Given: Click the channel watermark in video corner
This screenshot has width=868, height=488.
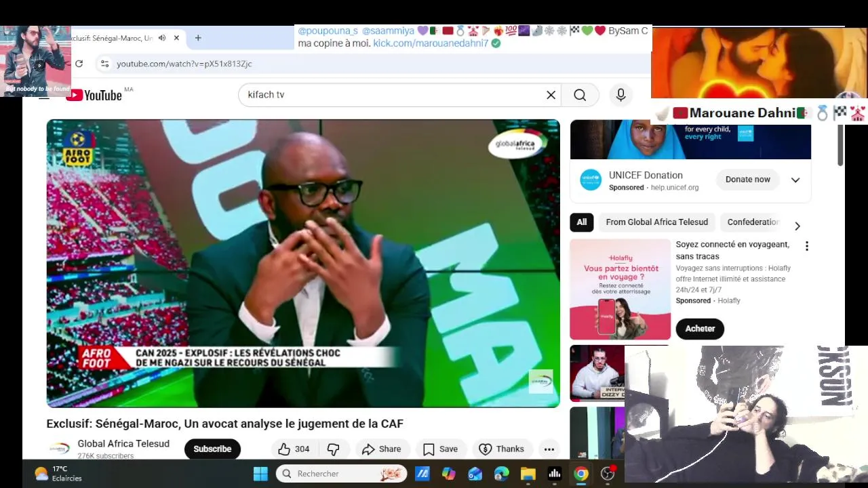Looking at the screenshot, I should coord(541,382).
